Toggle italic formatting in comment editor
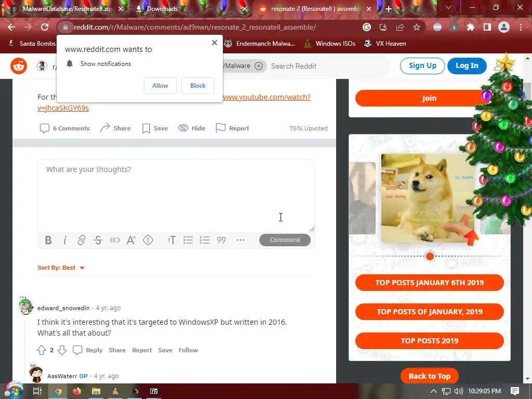Image resolution: width=532 pixels, height=399 pixels. coord(65,240)
